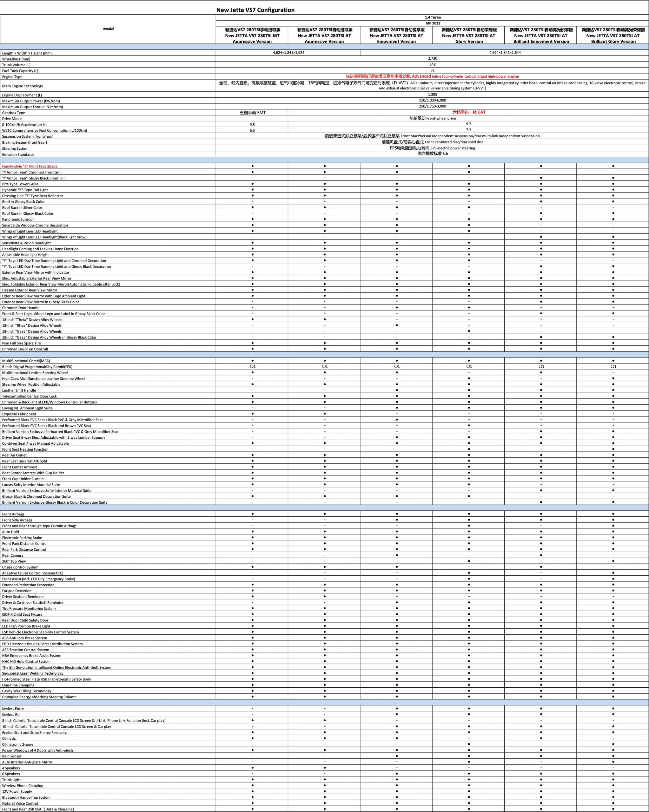Select the 'Fuel Tank Capacity (L)' label
Screen dimensions: 649x812
(x=20, y=71)
